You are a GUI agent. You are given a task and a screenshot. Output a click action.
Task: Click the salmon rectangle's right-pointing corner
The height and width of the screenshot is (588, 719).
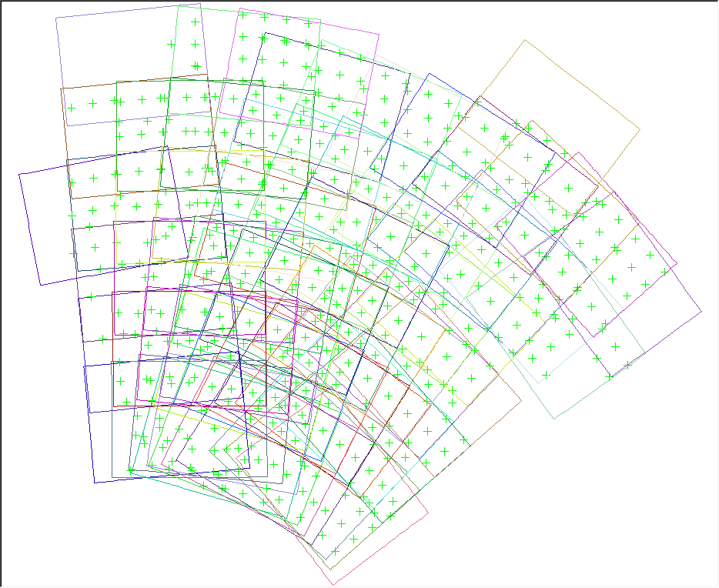pyautogui.click(x=521, y=400)
